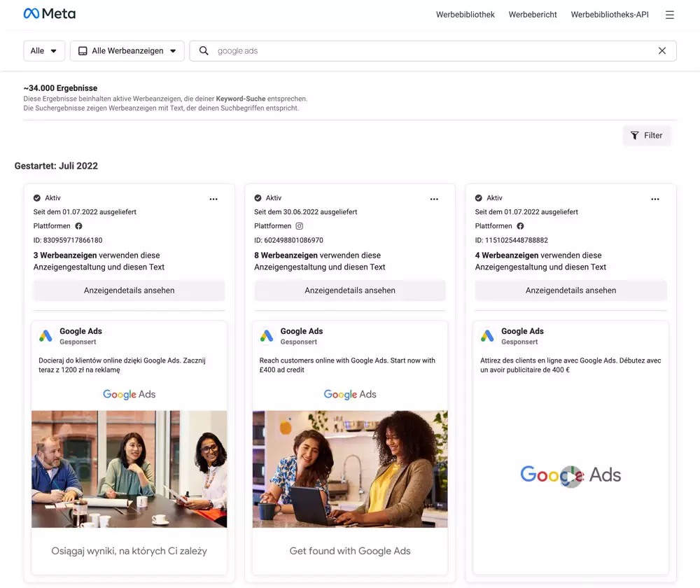Image resolution: width=700 pixels, height=588 pixels.
Task: Click 'Osiągaj wyniki, na których Ci zależy' headline
Action: coord(129,551)
